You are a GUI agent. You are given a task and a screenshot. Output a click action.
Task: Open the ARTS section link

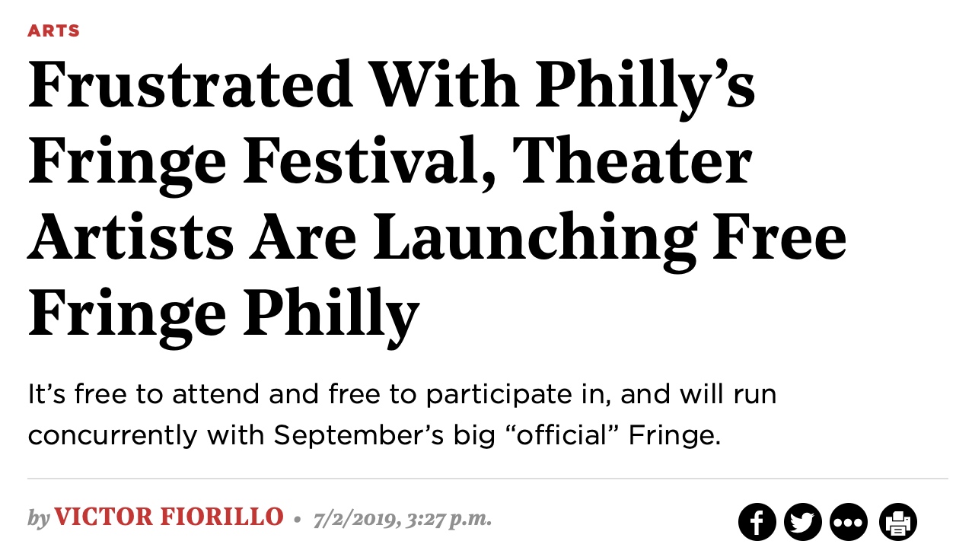(x=53, y=31)
